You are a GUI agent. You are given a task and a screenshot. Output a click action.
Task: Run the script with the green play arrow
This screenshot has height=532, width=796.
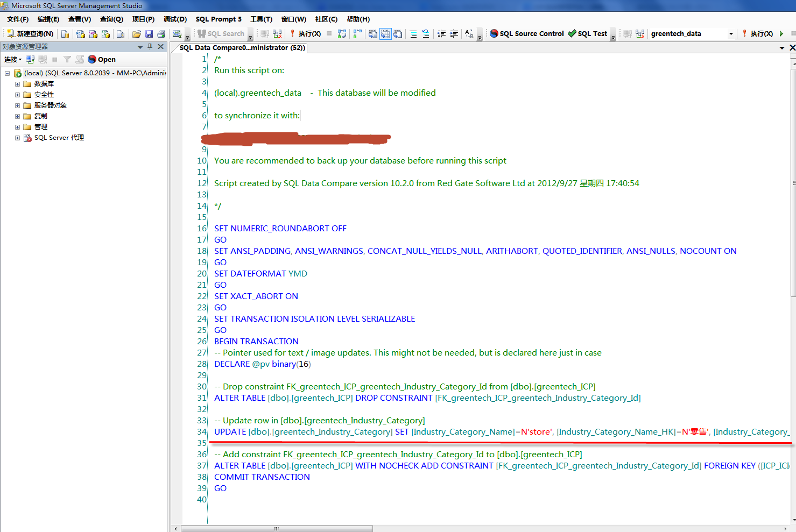point(781,34)
